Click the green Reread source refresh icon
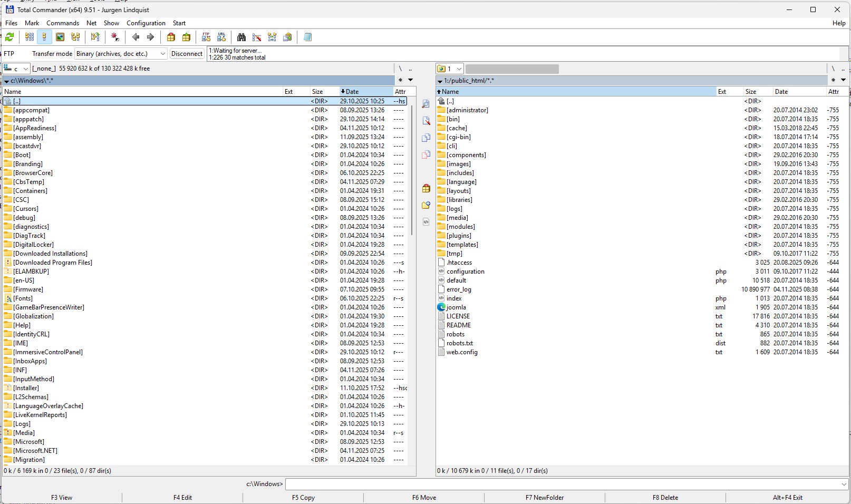Screen dimensions: 851x504 tap(9, 37)
